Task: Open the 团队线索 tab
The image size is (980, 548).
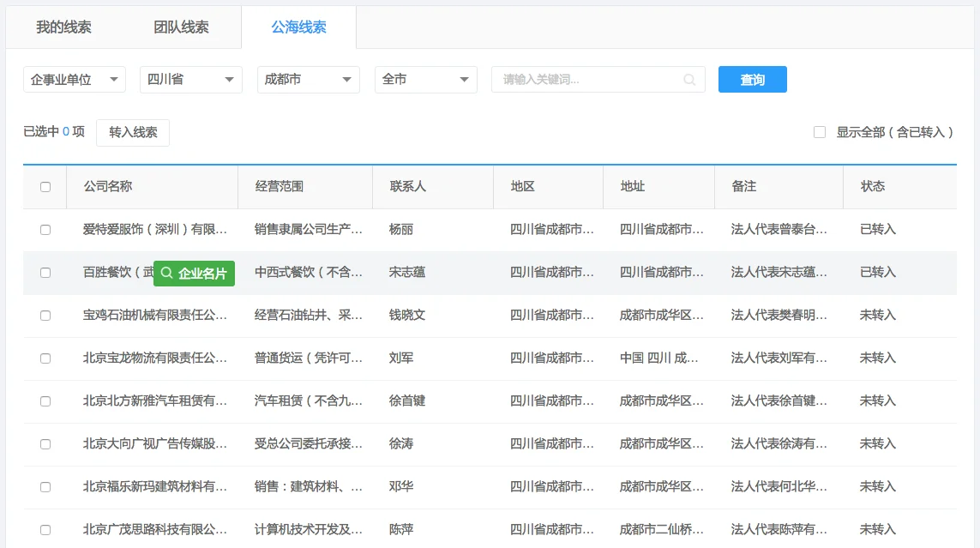Action: click(181, 27)
